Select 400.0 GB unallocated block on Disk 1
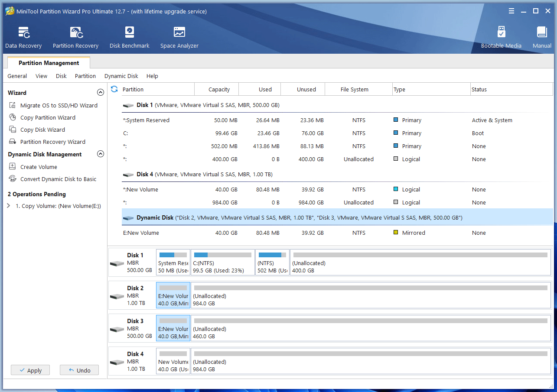The image size is (557, 392). click(x=420, y=262)
